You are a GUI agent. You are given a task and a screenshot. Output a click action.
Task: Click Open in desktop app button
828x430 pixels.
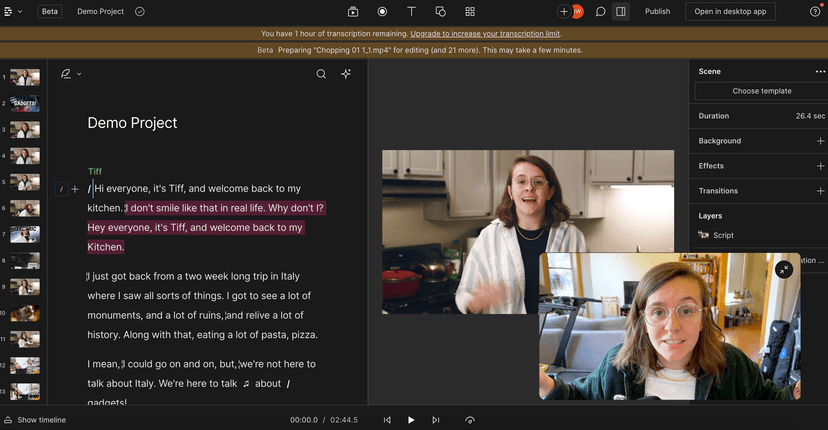730,12
